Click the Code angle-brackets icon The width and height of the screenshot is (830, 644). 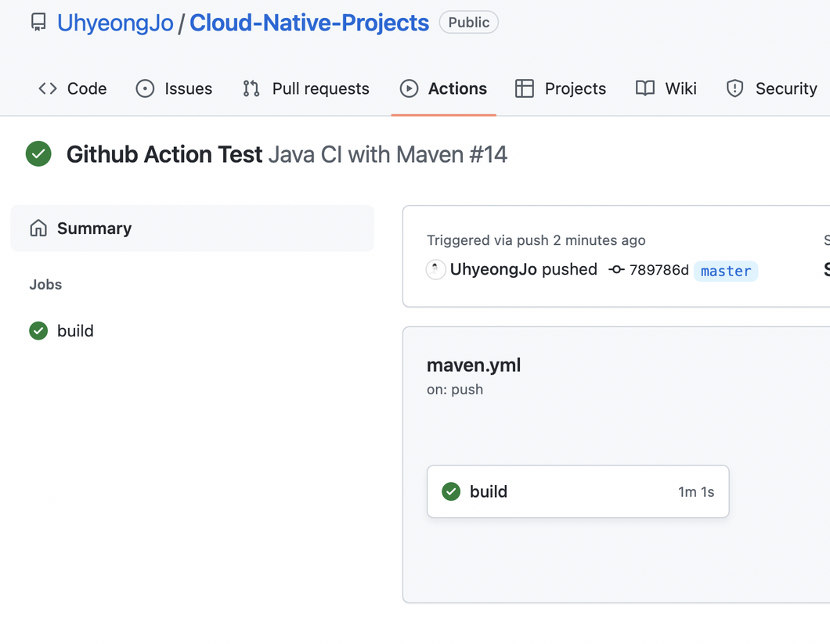coord(48,88)
